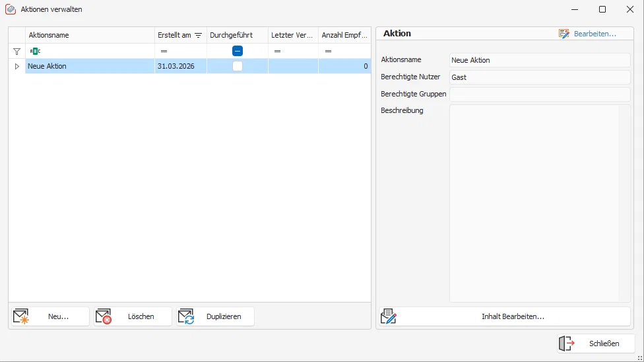The height and width of the screenshot is (362, 644).
Task: Toggle Durchgeführt checkbox for Neue Aktion
Action: coord(238,66)
